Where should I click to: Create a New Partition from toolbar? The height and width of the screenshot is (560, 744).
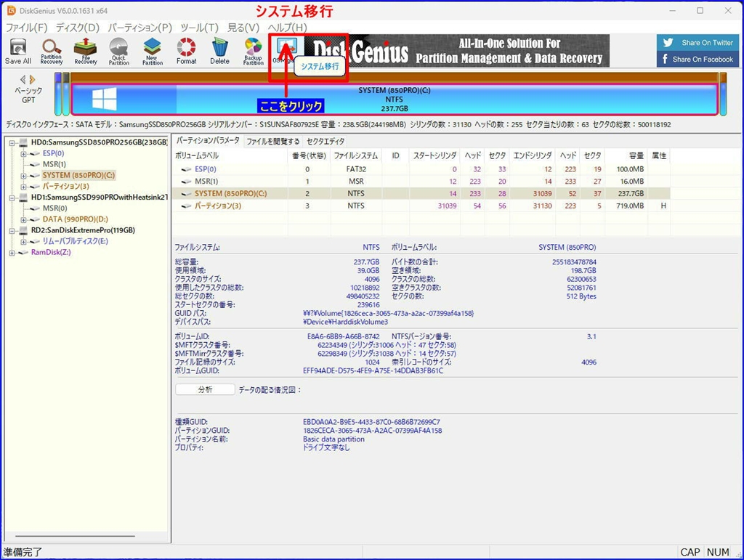[x=152, y=50]
